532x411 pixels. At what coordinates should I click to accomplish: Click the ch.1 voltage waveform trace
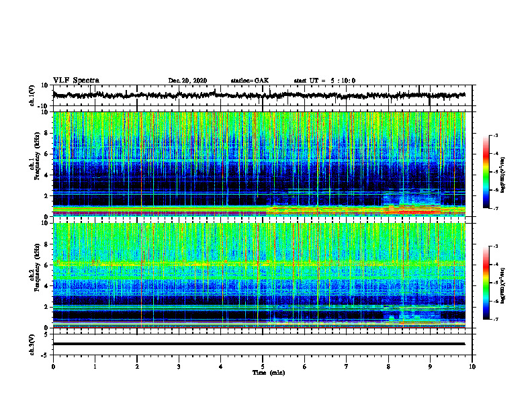259,95
